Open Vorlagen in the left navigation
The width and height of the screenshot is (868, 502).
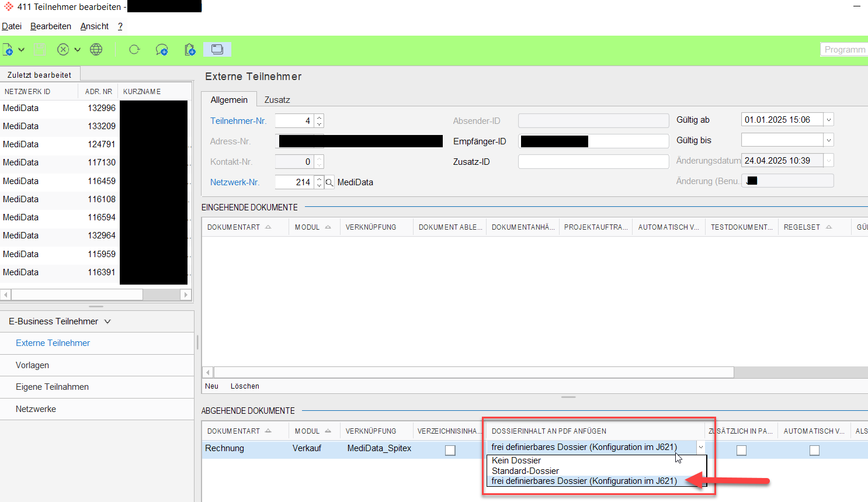(x=33, y=365)
